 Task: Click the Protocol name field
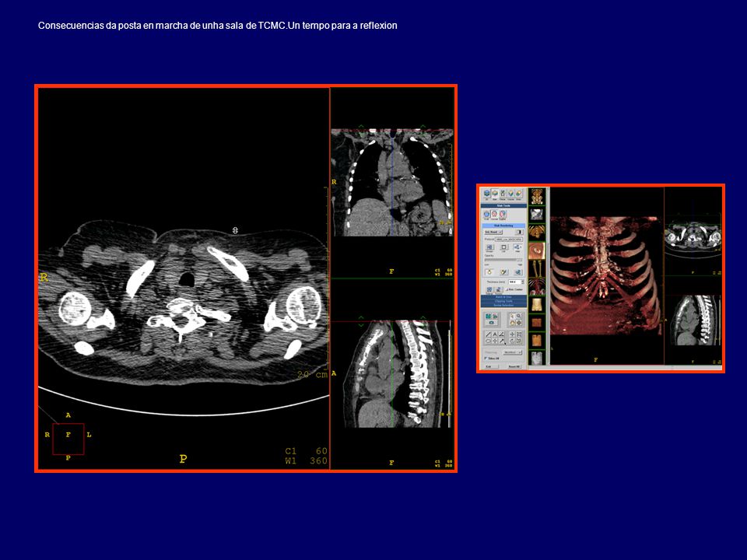pyautogui.click(x=509, y=239)
